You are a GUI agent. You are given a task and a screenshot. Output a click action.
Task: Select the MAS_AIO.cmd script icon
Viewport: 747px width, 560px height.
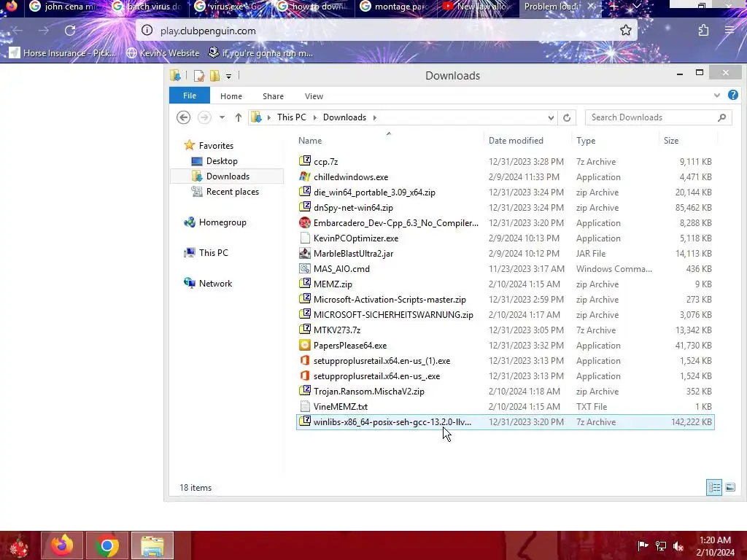pyautogui.click(x=305, y=268)
